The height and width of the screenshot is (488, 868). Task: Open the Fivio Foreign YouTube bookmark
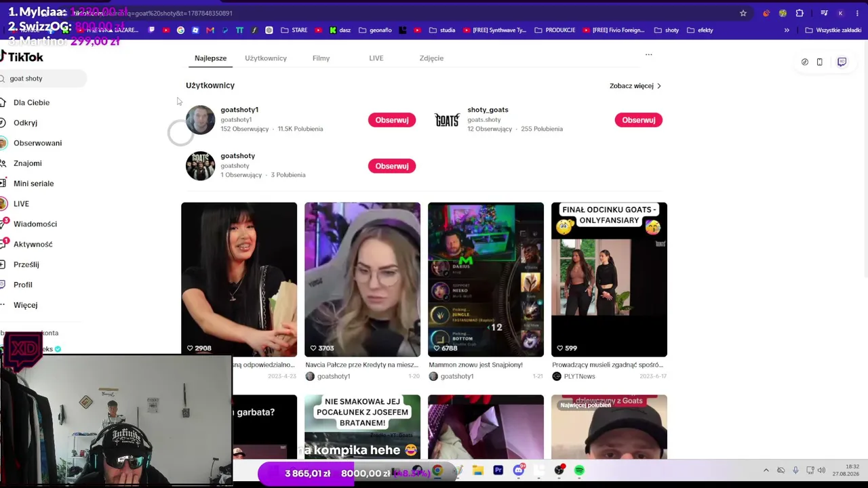click(613, 30)
